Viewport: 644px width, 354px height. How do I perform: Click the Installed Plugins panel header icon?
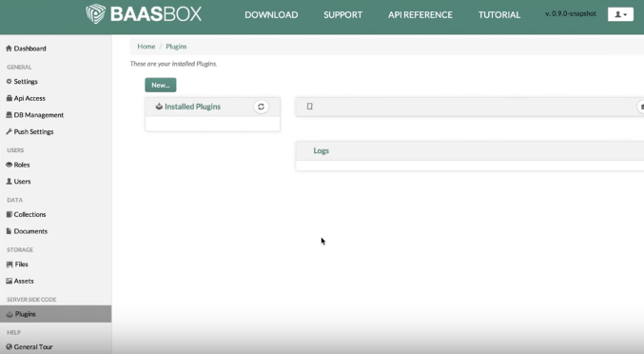tap(159, 107)
